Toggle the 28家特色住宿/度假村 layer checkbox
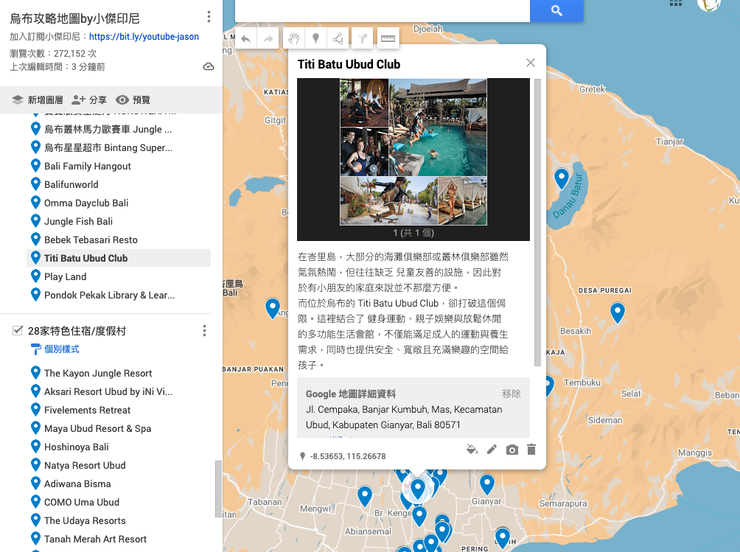 (x=17, y=331)
